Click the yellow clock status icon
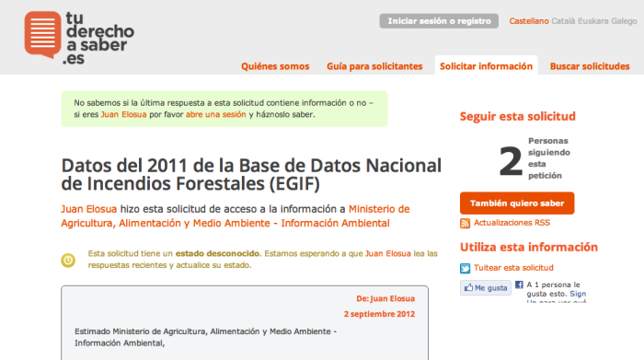The width and height of the screenshot is (644, 360). click(x=68, y=261)
